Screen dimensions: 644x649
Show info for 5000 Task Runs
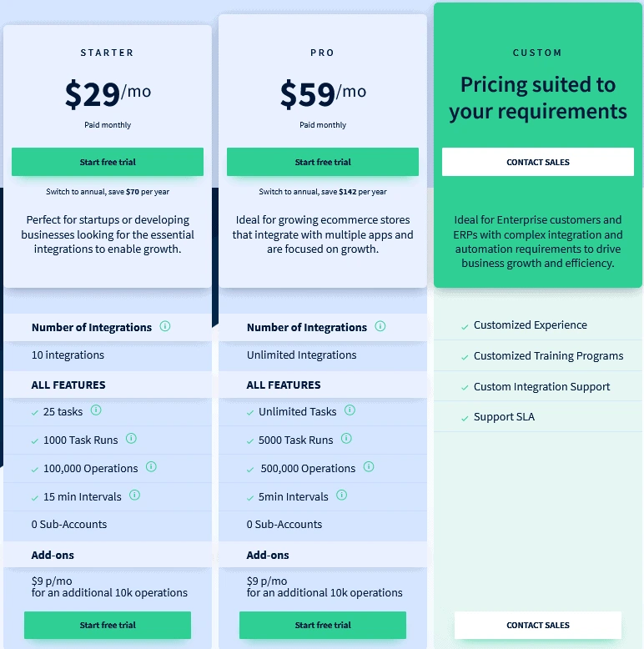coord(346,438)
